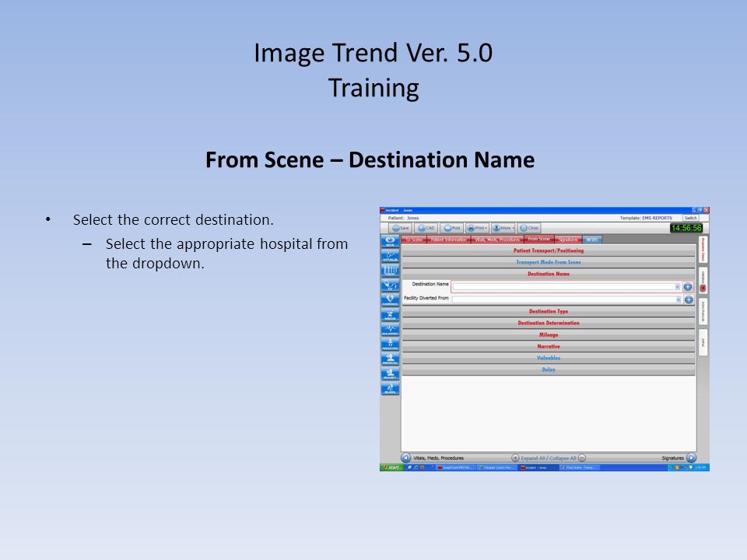747x560 pixels.
Task: Click the back arrow to Vitals, Meds, Procedures
Action: coord(406,457)
